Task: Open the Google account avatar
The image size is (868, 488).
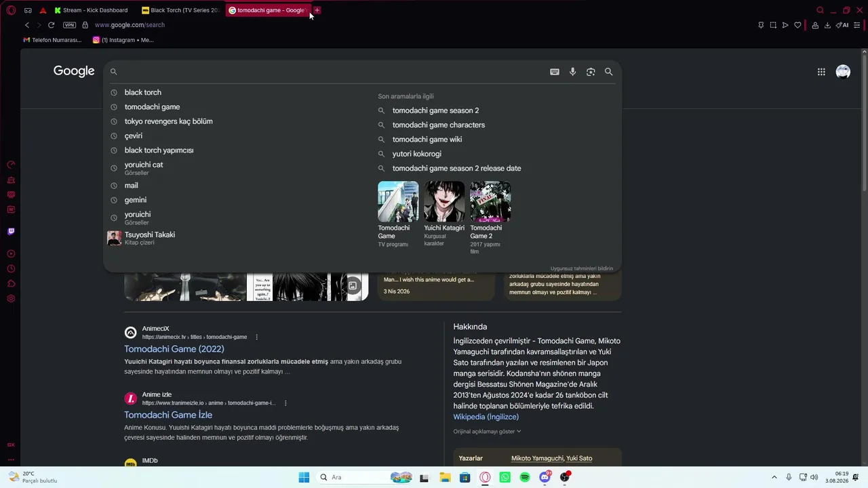Action: coord(843,72)
